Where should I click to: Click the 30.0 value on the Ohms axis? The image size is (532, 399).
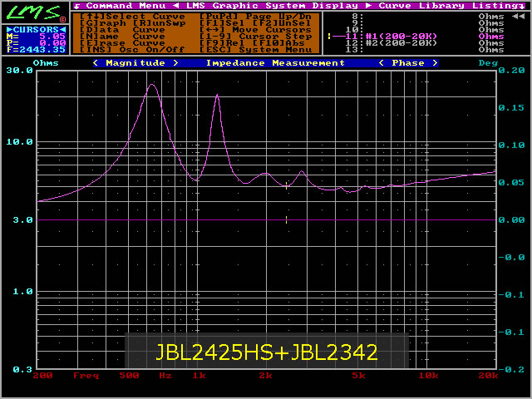click(20, 70)
